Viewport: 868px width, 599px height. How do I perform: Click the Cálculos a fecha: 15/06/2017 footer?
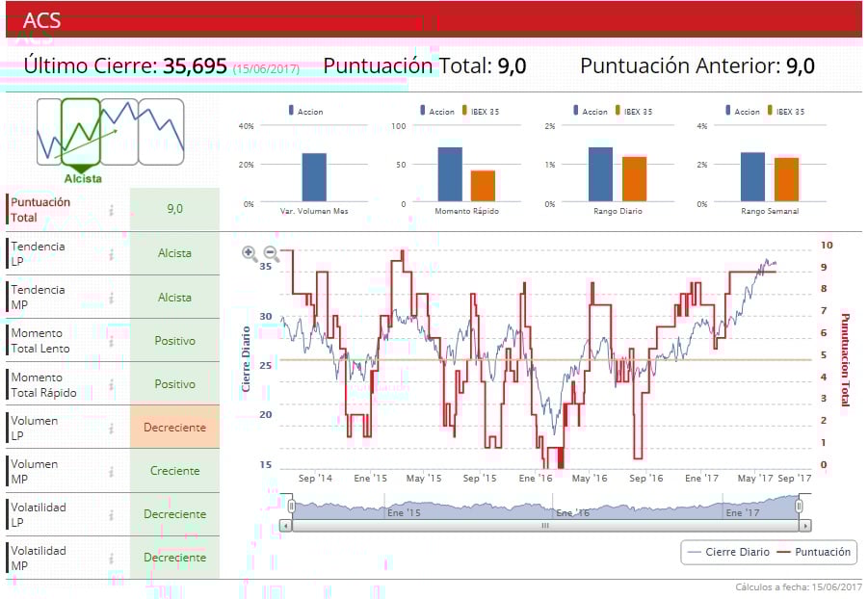tap(799, 586)
